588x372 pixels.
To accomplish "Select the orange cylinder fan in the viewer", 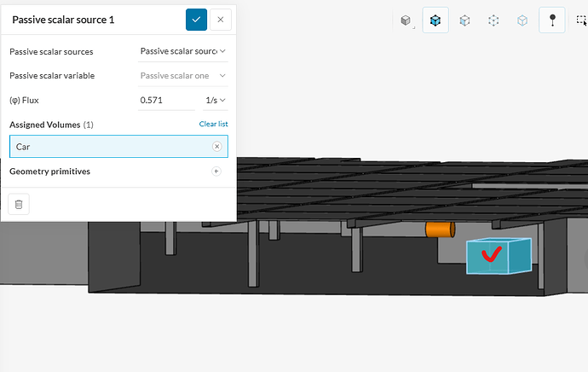I will (440, 230).
